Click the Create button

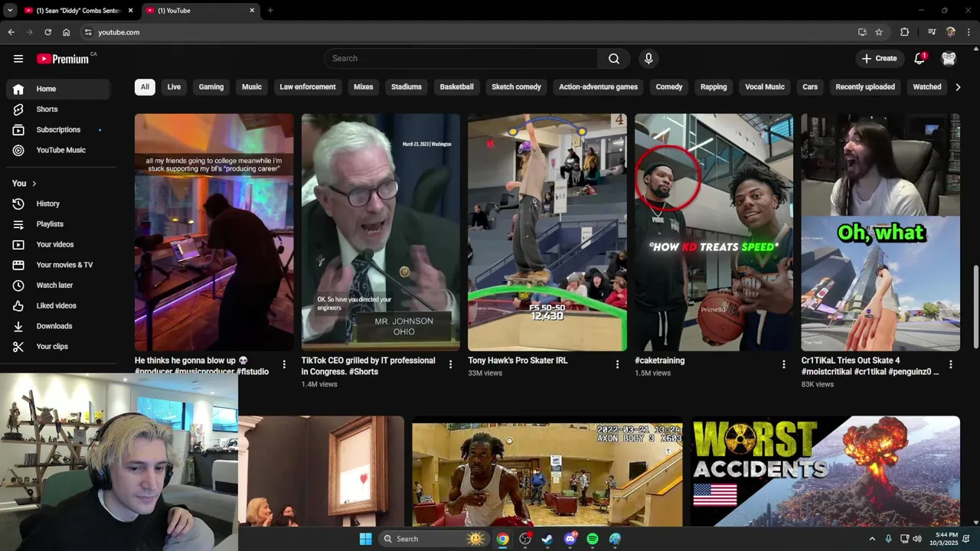pyautogui.click(x=879, y=58)
